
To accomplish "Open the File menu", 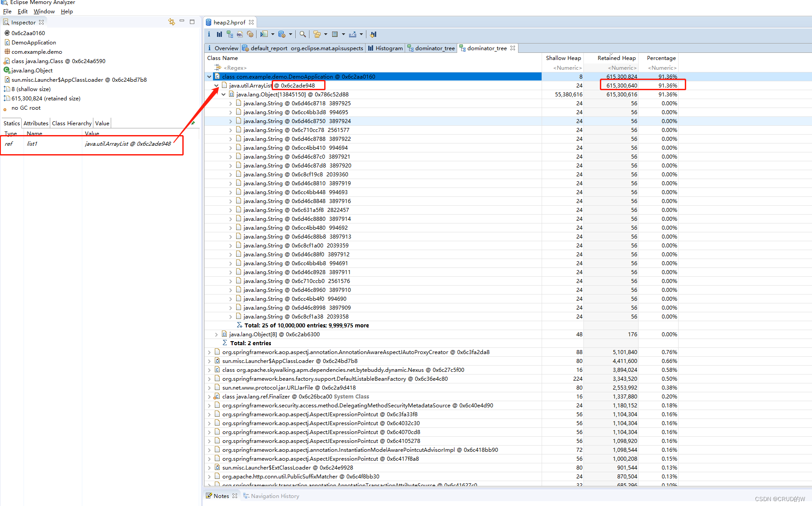I will pyautogui.click(x=7, y=12).
